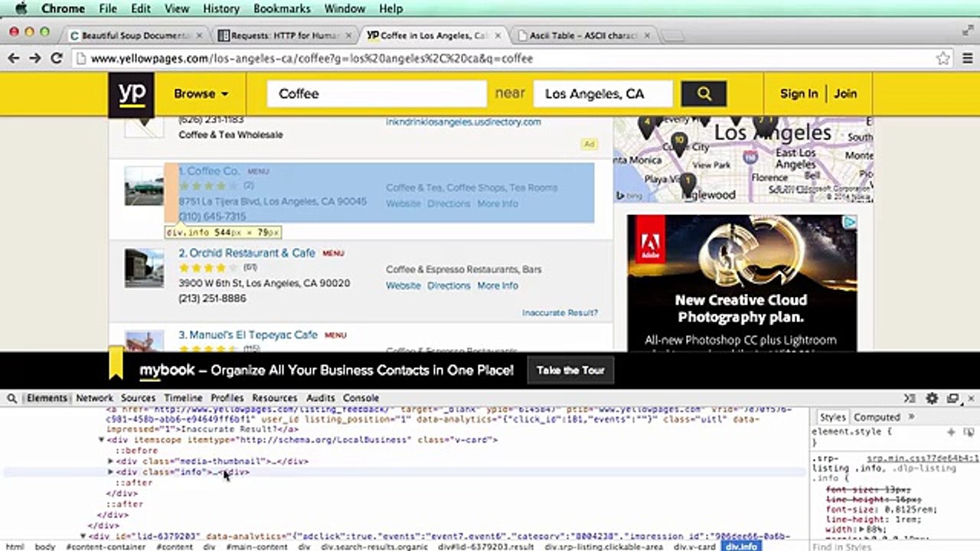The image size is (980, 551).
Task: Open the DevTools Audits panel
Action: click(x=320, y=398)
